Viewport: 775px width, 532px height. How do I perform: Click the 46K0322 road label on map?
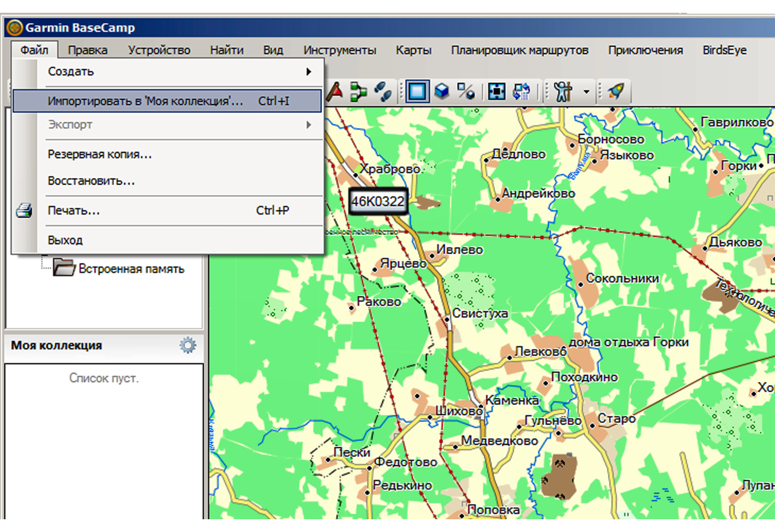point(378,201)
